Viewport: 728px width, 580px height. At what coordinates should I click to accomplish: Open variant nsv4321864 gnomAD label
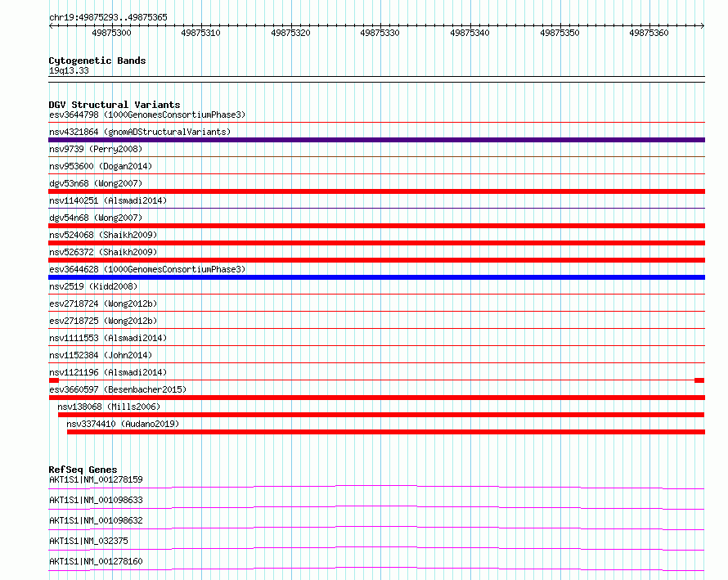(x=140, y=132)
